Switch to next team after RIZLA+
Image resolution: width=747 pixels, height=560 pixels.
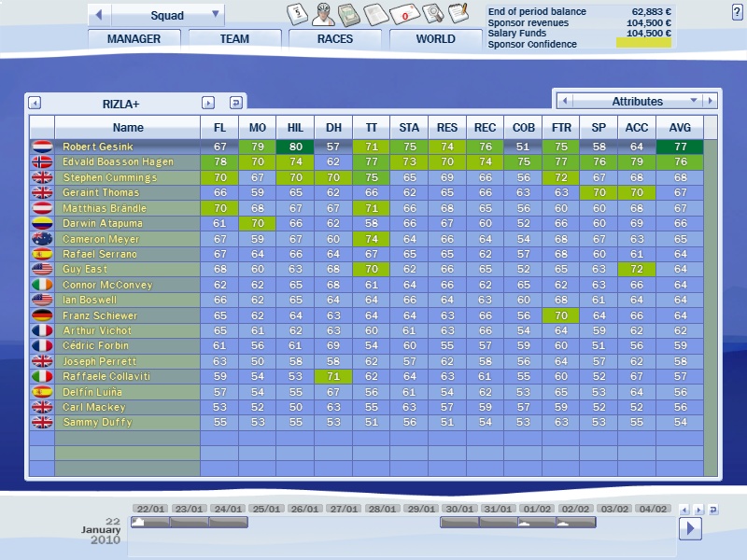(x=208, y=104)
